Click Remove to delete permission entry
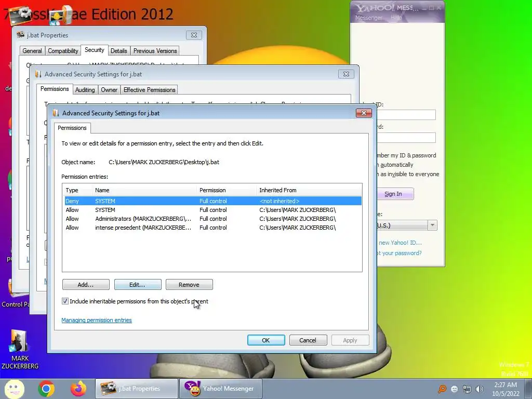The image size is (532, 399). click(x=189, y=285)
